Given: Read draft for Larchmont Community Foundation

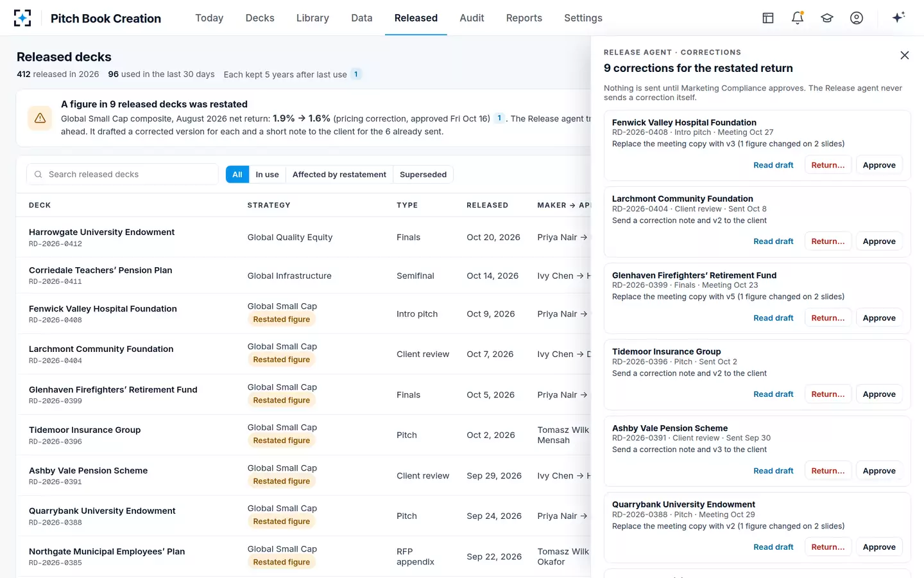Looking at the screenshot, I should point(773,241).
